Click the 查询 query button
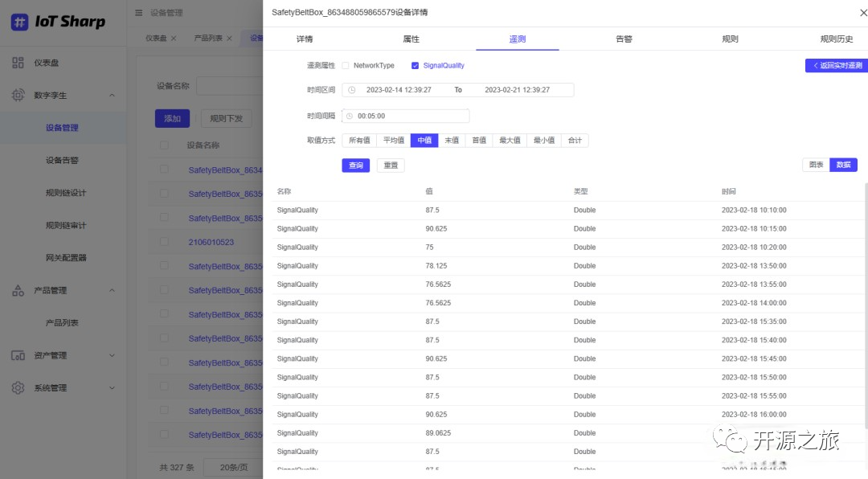 pyautogui.click(x=355, y=165)
